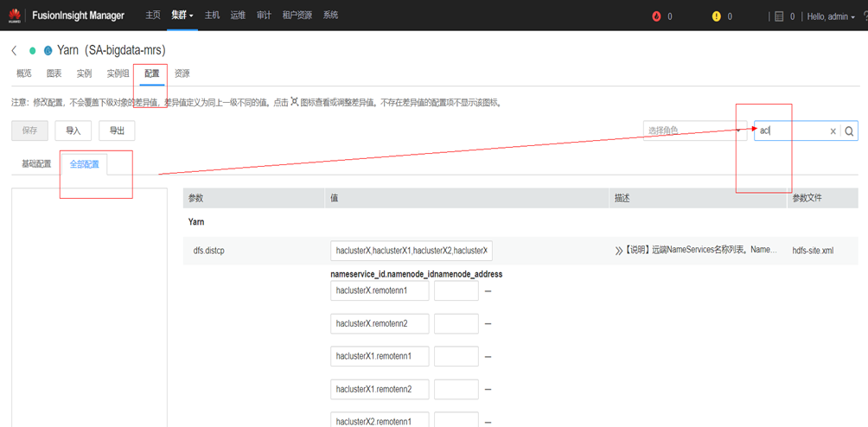This screenshot has width=868, height=427.
Task: Select the 全部配置 sub-tab
Action: (x=85, y=164)
